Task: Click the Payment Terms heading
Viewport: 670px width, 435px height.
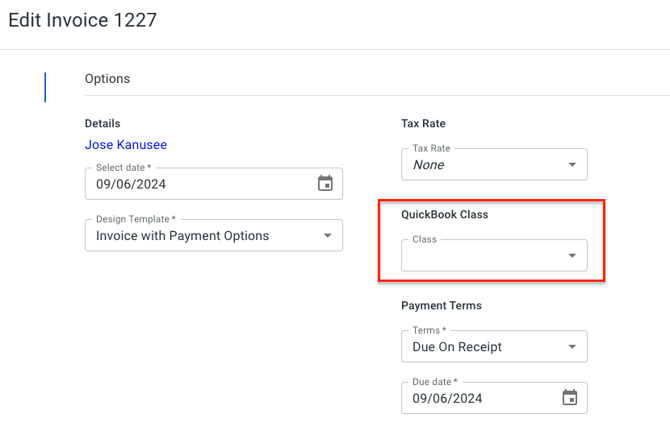Action: 442,305
